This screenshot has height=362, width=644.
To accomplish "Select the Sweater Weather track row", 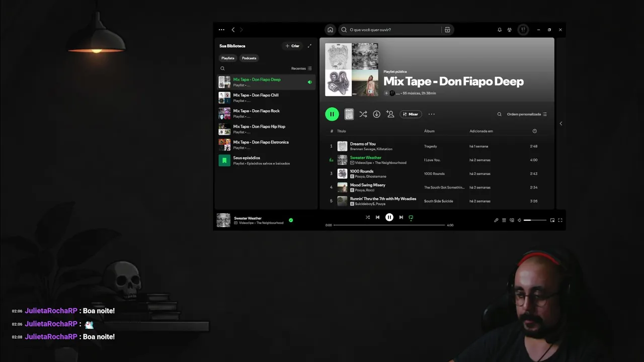I will tap(437, 160).
